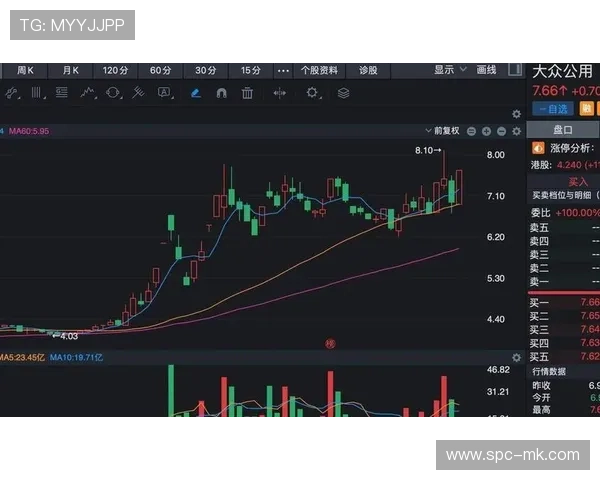Click the 46.82 volume axis label
Viewport: 600px width, 480px height.
tap(498, 370)
